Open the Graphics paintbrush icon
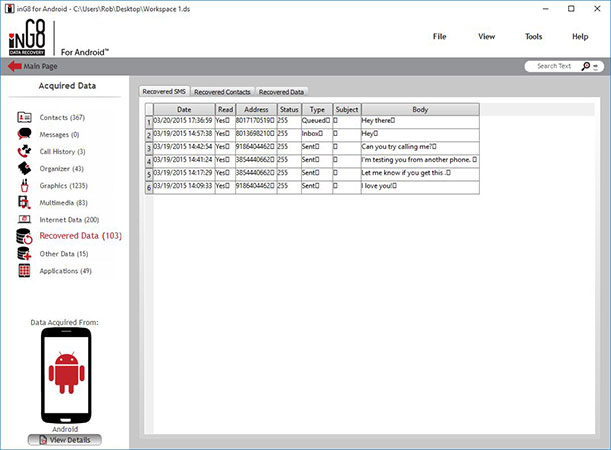The height and width of the screenshot is (450, 611). click(25, 185)
